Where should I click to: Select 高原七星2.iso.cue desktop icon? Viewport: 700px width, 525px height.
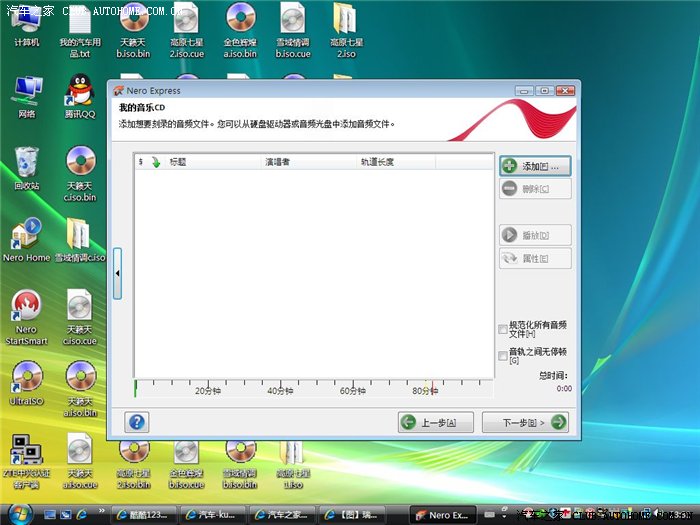(186, 30)
